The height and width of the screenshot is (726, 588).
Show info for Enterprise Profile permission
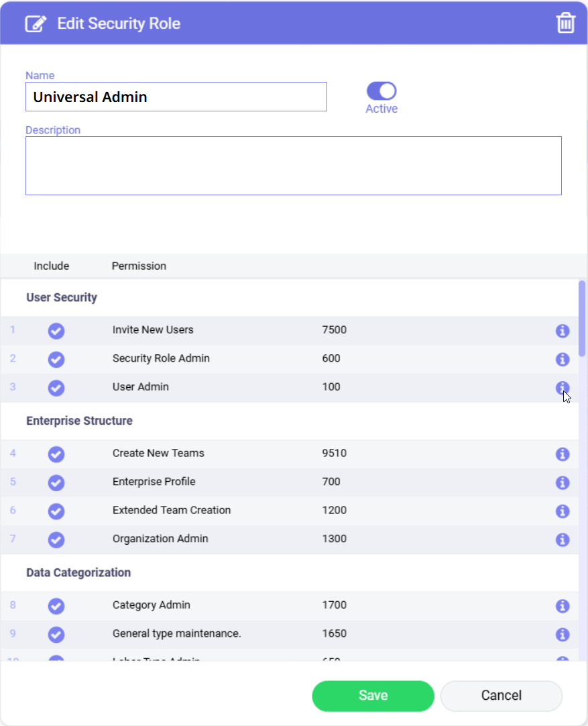coord(563,482)
